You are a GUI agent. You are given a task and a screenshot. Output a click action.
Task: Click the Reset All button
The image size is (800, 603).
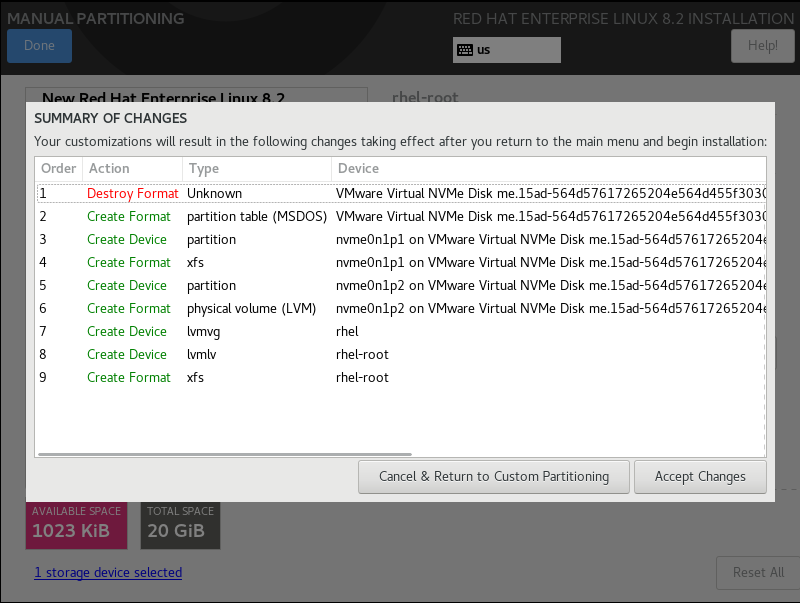click(757, 573)
